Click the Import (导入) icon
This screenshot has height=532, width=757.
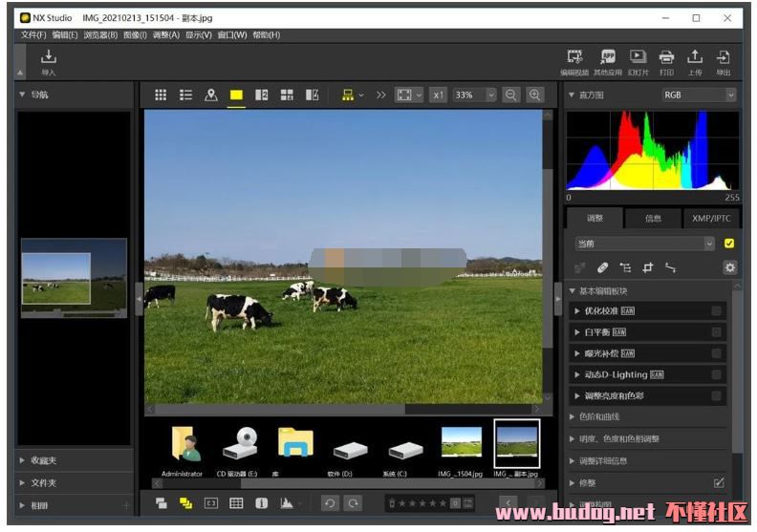point(49,59)
